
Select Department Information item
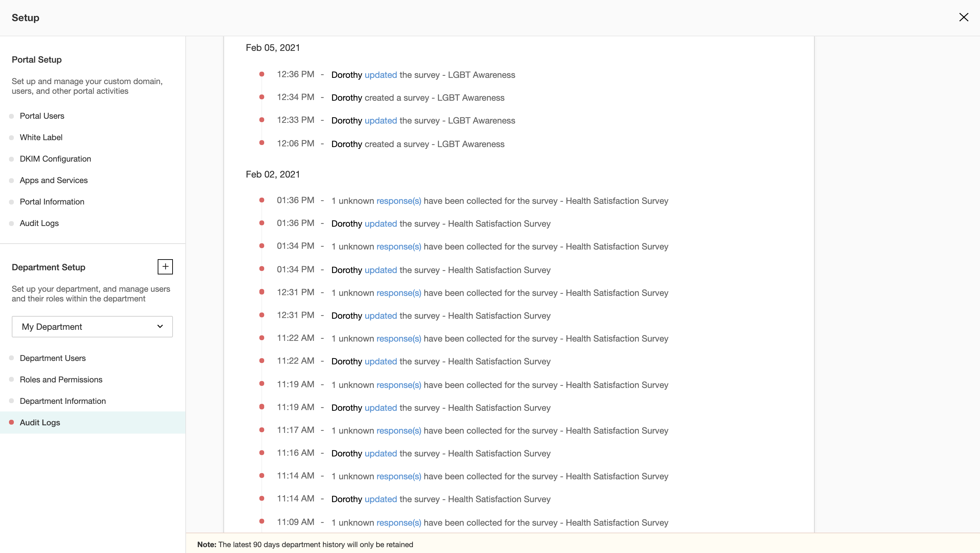63,401
